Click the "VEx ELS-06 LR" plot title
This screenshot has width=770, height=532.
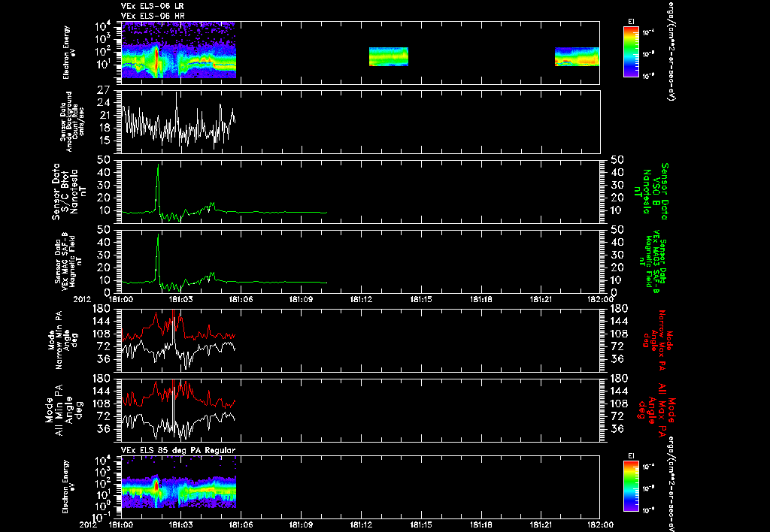click(x=152, y=6)
